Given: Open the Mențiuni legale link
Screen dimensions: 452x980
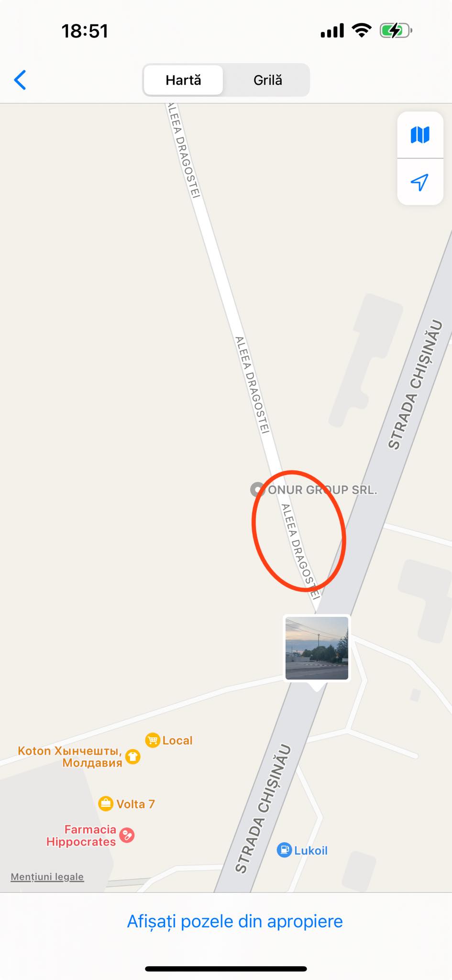Looking at the screenshot, I should click(x=47, y=877).
